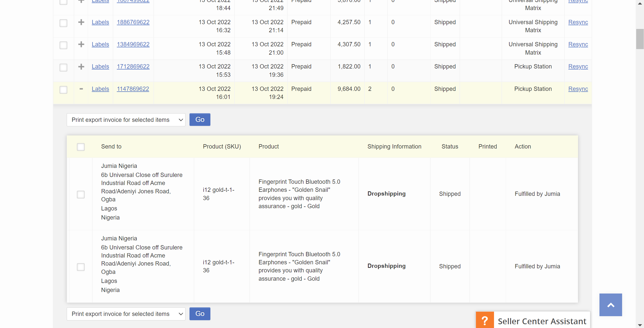Click price 4,257.50 cell
The height and width of the screenshot is (328, 644).
click(x=349, y=22)
